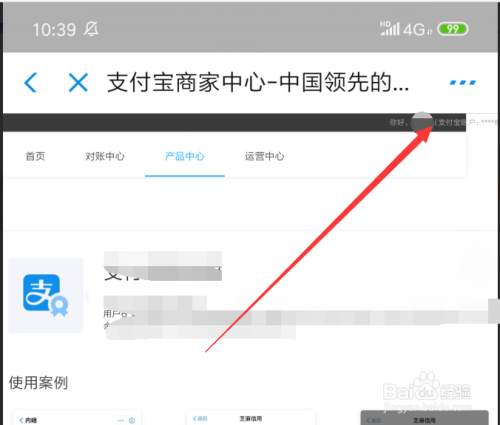Open the three-dot more menu
The width and height of the screenshot is (500, 425).
point(463,82)
